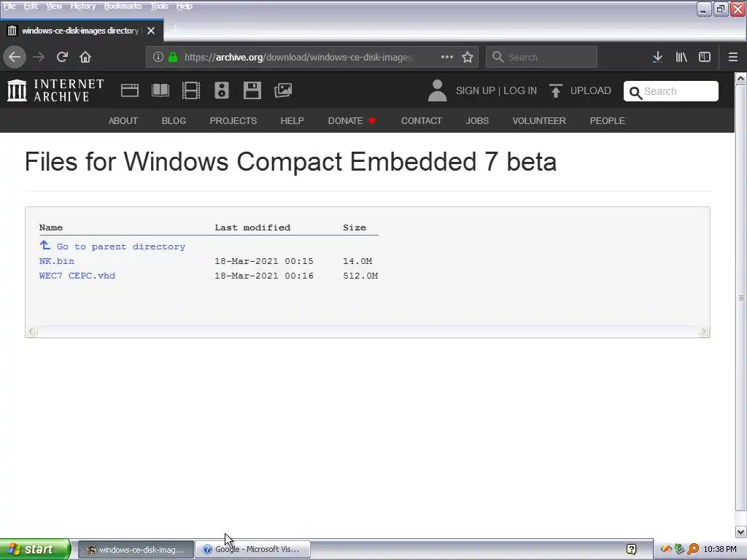Viewport: 747px width, 560px height.
Task: Click page scrollbar down arrow
Action: 741,532
